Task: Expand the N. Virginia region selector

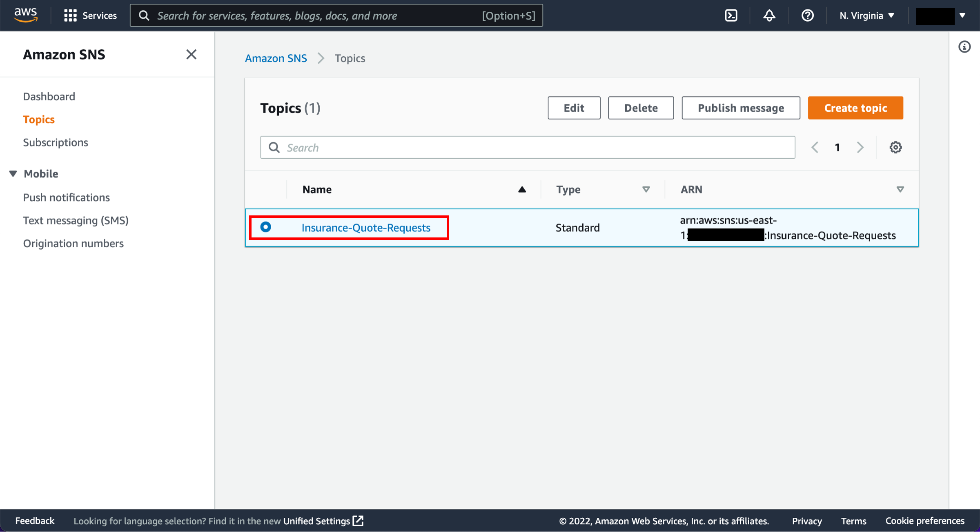Action: (867, 15)
